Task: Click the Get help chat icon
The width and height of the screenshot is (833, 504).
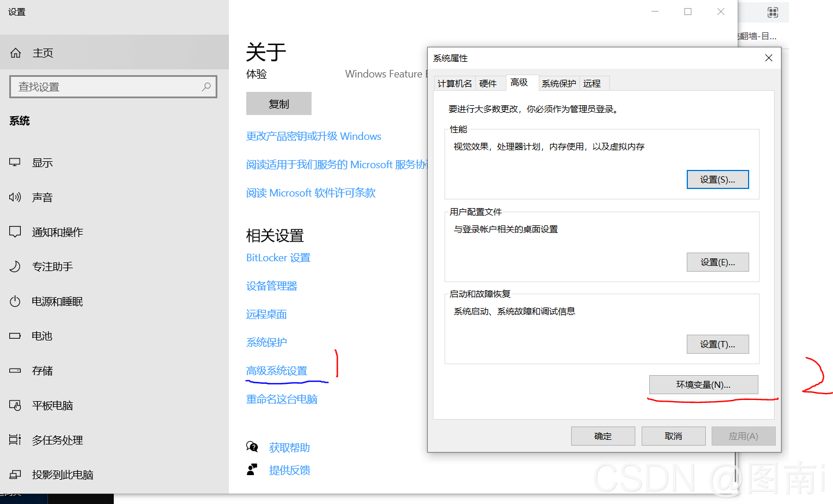Action: click(252, 447)
